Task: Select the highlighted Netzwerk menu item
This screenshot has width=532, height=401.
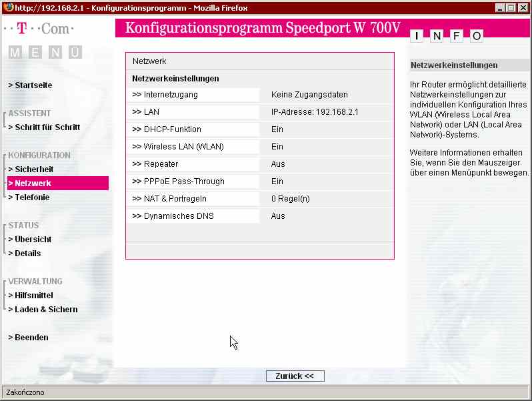Action: pos(58,183)
